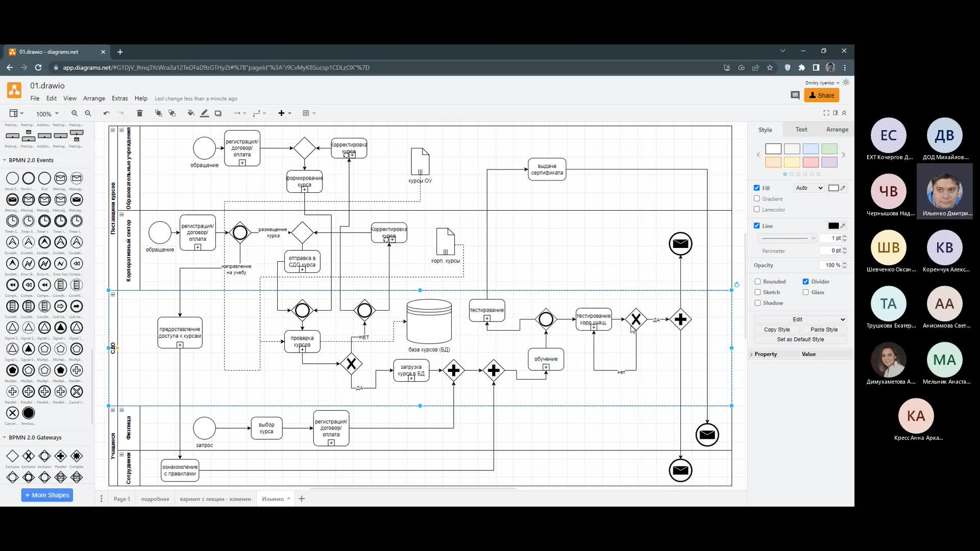This screenshot has height=551, width=980.
Task: Pick the Parallel gateway shape in sidebar
Action: pos(61,456)
